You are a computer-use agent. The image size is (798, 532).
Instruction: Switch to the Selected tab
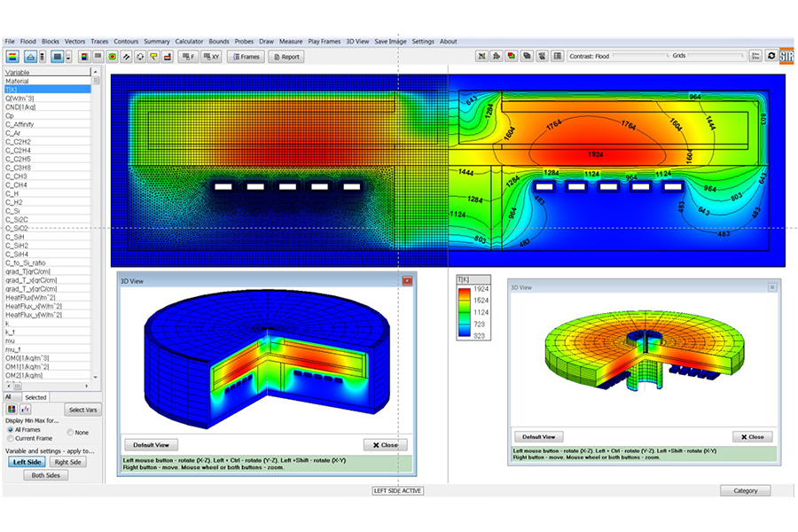[35, 397]
